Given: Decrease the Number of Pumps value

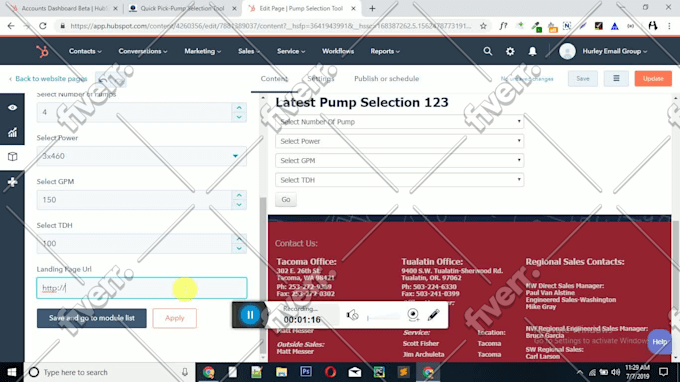Looking at the screenshot, I should coord(239,117).
